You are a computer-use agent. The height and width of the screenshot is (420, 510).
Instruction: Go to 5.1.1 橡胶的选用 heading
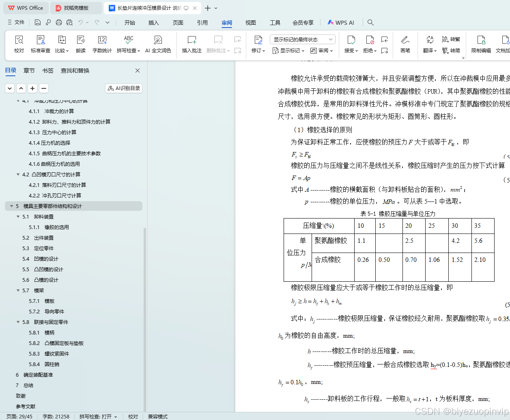[49, 227]
